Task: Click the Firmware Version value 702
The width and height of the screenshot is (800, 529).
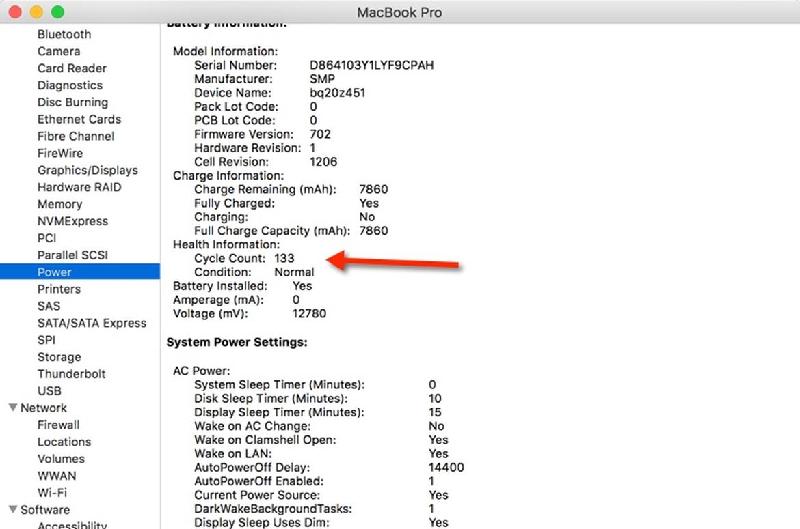Action: (320, 134)
